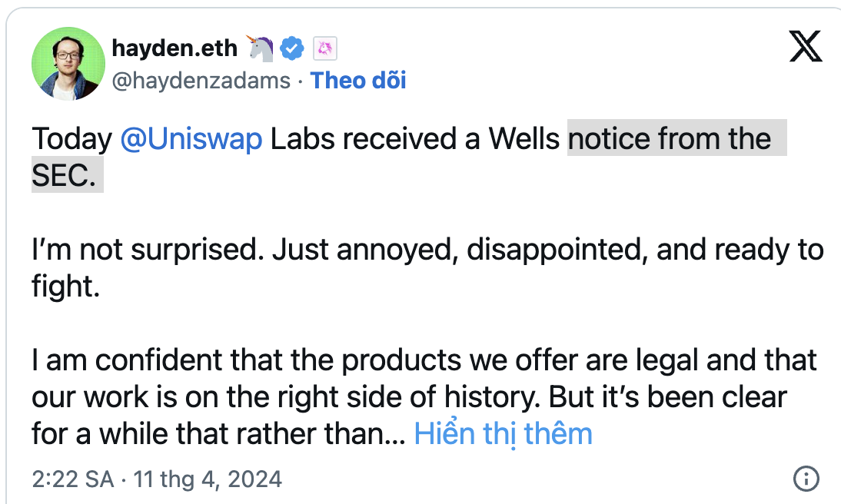
Task: Click the blue verified checkmark badge
Action: pyautogui.click(x=291, y=48)
